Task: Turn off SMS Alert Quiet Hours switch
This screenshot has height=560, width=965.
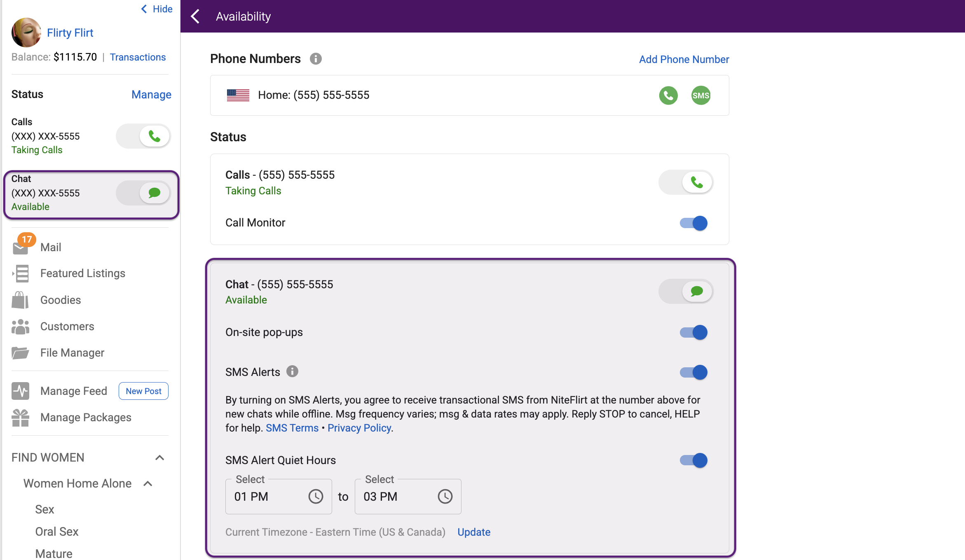Action: [x=693, y=460]
